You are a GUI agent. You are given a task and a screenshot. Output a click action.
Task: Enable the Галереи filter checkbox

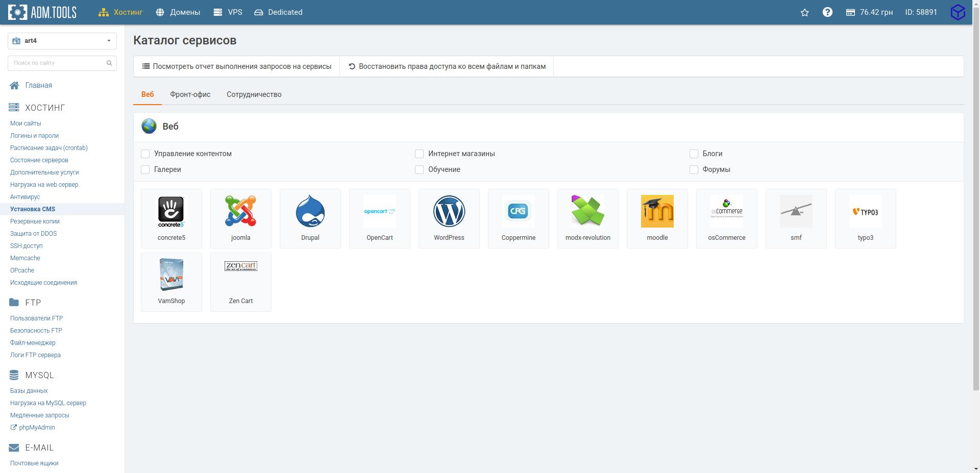tap(145, 169)
